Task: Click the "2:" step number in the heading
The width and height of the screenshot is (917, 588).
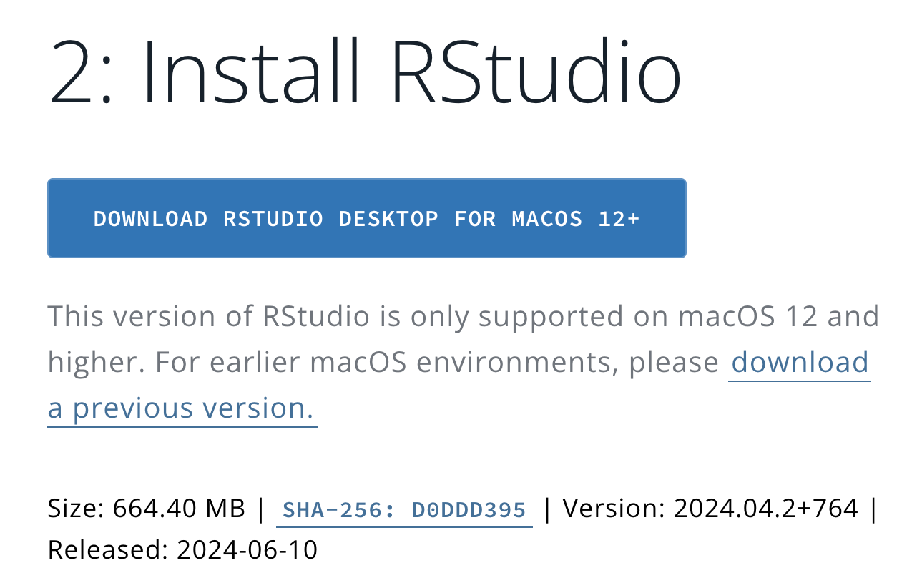Action: [x=80, y=72]
